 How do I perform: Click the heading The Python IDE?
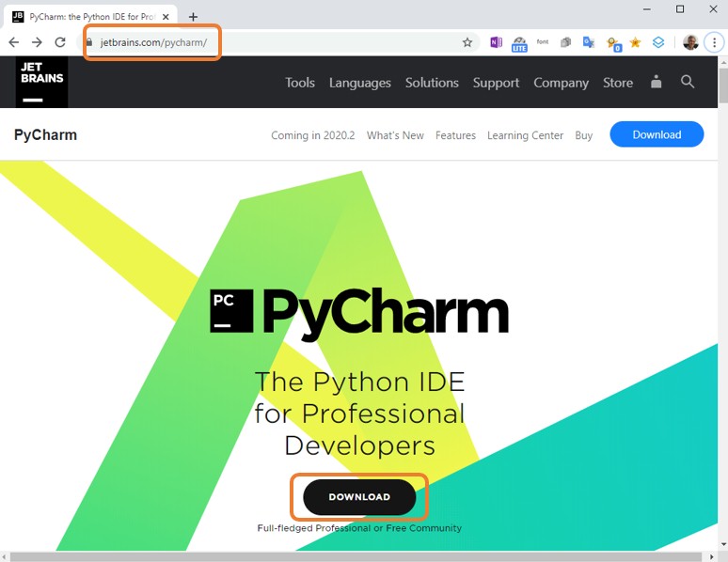[x=360, y=382]
